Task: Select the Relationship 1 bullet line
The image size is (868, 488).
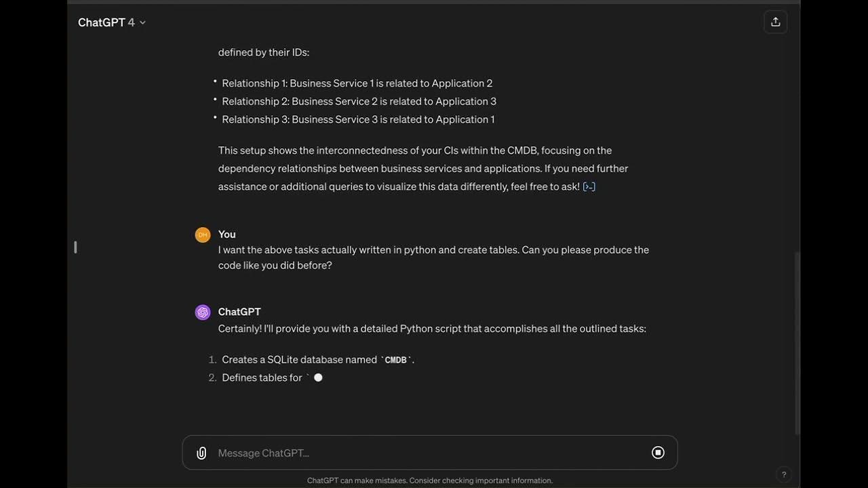Action: click(x=357, y=83)
